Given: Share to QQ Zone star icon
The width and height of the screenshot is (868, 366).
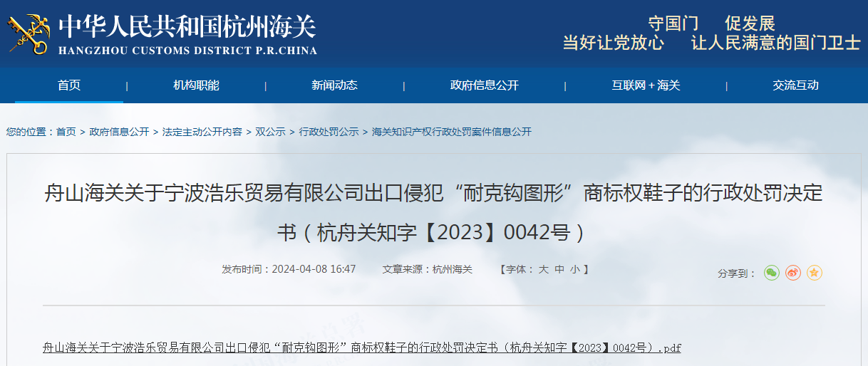Looking at the screenshot, I should 815,273.
